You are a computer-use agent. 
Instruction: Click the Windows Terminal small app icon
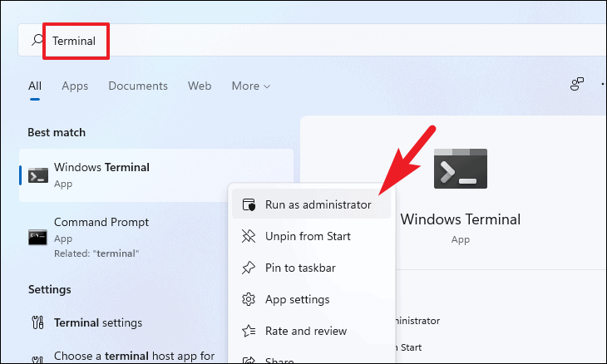pyautogui.click(x=38, y=175)
